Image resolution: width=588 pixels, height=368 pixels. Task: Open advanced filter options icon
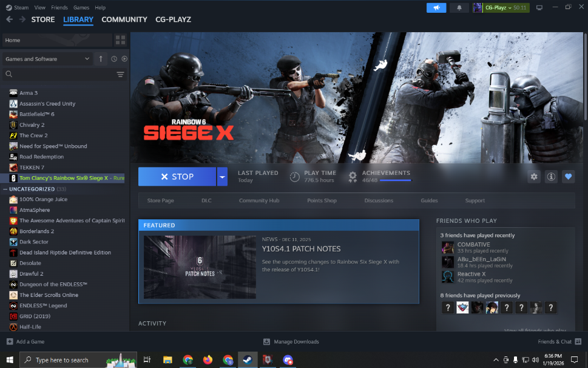point(120,74)
